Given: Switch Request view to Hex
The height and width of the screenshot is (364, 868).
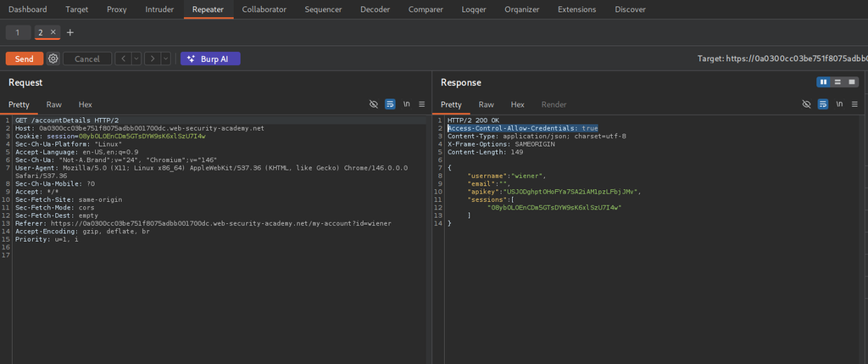Looking at the screenshot, I should coord(86,104).
